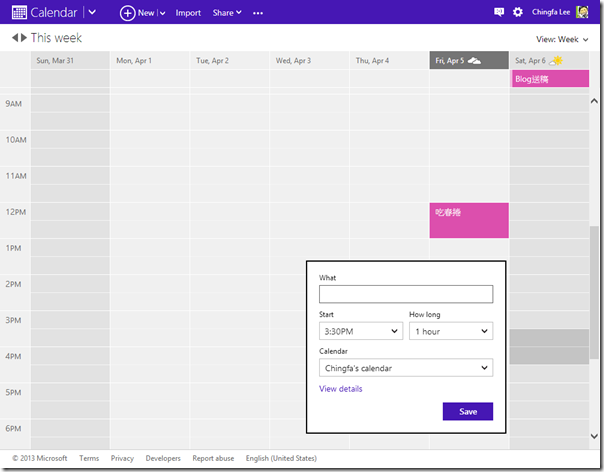Open the How long 1 hour dropdown
604x472 pixels.
coord(451,331)
